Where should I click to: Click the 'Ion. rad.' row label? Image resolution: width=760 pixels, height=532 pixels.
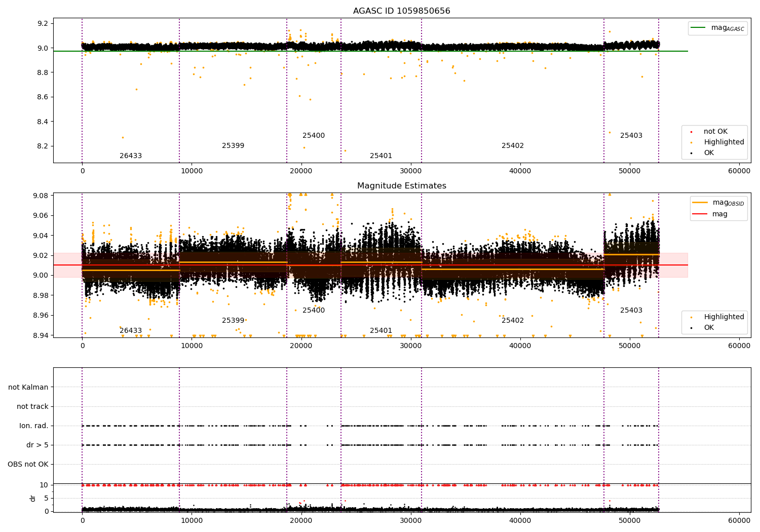tap(34, 426)
